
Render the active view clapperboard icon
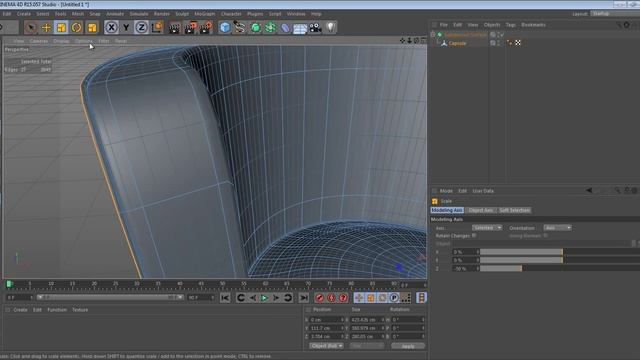pyautogui.click(x=175, y=27)
